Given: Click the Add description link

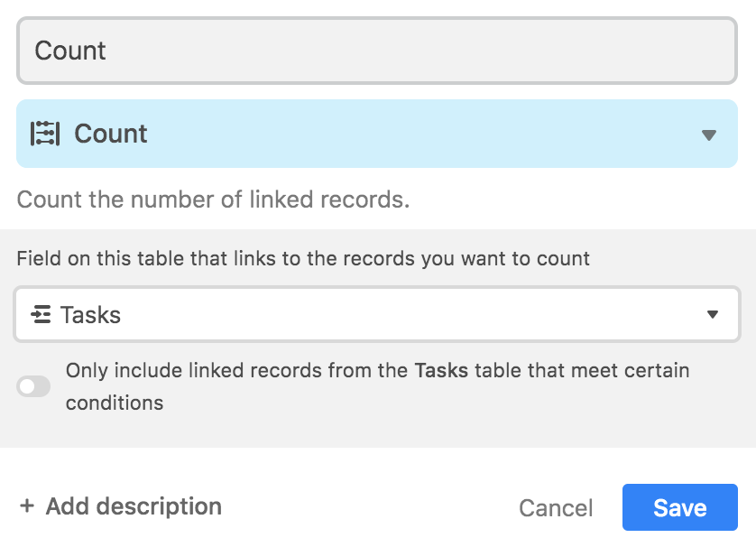Looking at the screenshot, I should pos(121,506).
